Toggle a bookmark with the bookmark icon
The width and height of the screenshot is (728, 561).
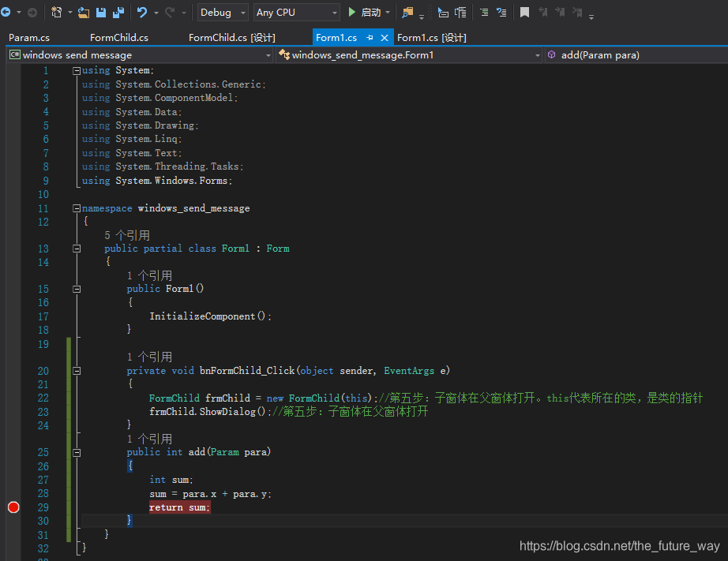(524, 13)
